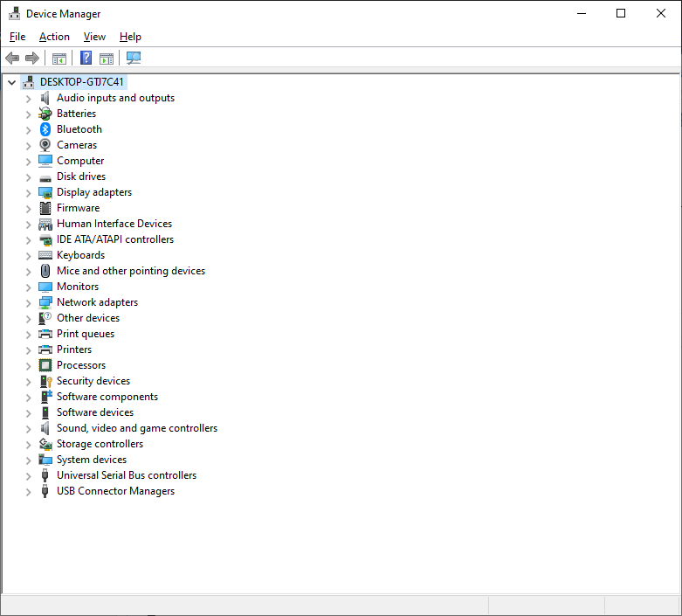Expand the Other devices chevron
This screenshot has height=616, width=682.
click(28, 319)
